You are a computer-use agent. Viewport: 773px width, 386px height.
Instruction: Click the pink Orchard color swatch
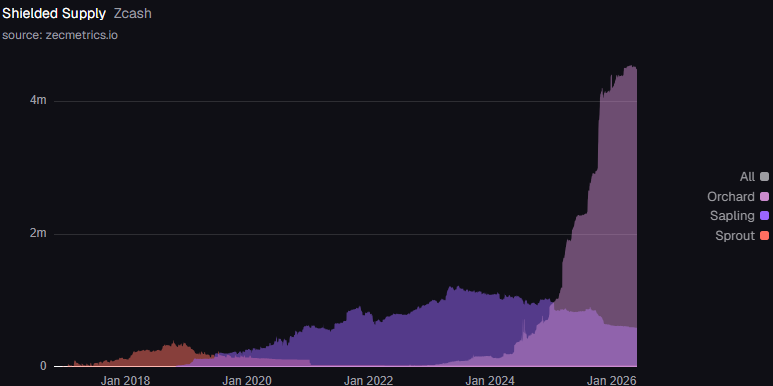(765, 197)
